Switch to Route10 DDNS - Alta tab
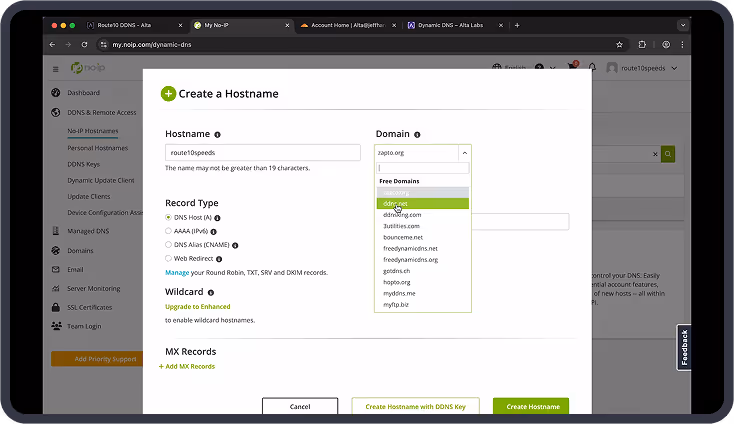 [133, 25]
